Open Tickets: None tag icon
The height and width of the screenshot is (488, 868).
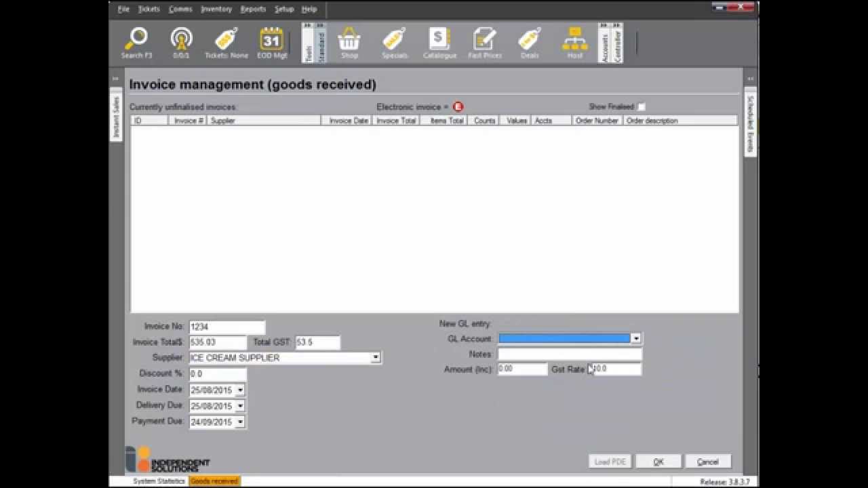226,43
